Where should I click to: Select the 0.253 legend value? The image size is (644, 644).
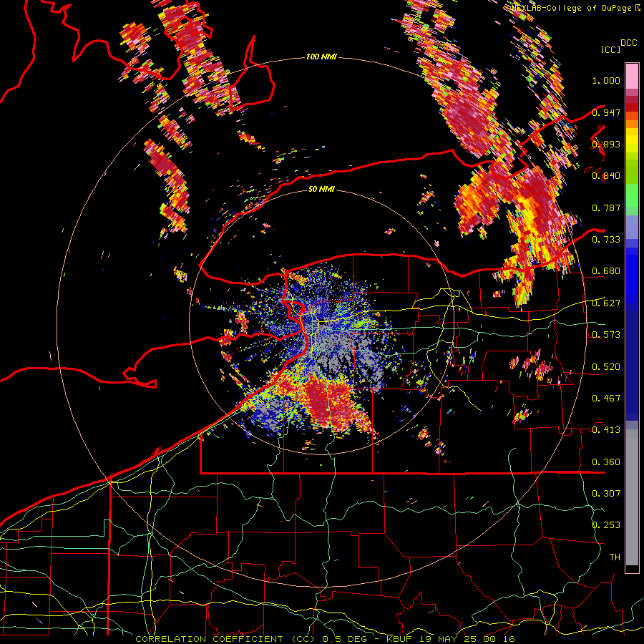point(606,525)
